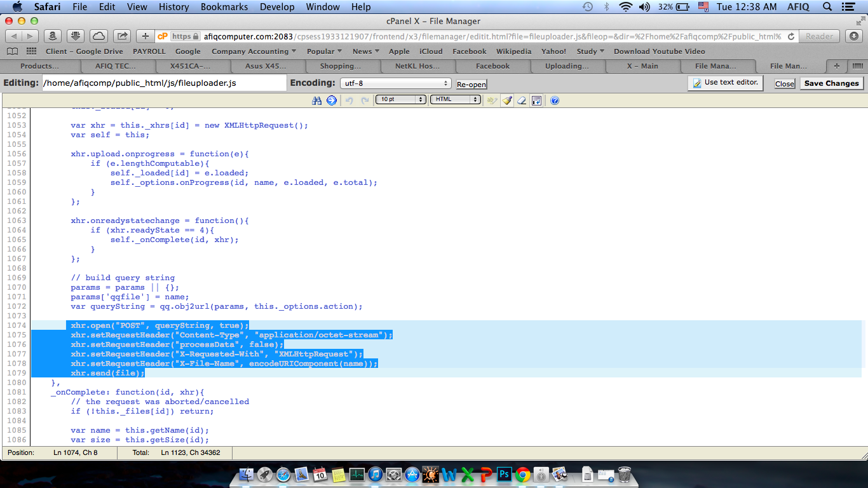The height and width of the screenshot is (488, 868).
Task: Open the Trash in the Dock
Action: click(625, 474)
